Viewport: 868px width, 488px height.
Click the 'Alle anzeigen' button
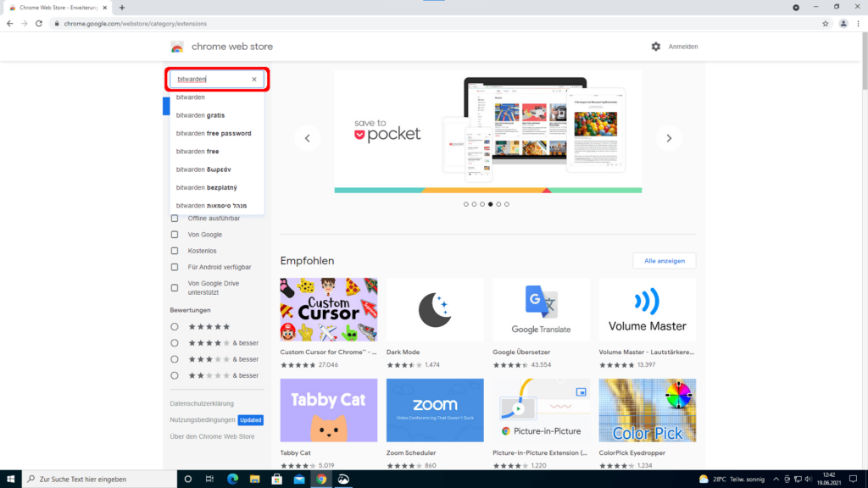665,261
